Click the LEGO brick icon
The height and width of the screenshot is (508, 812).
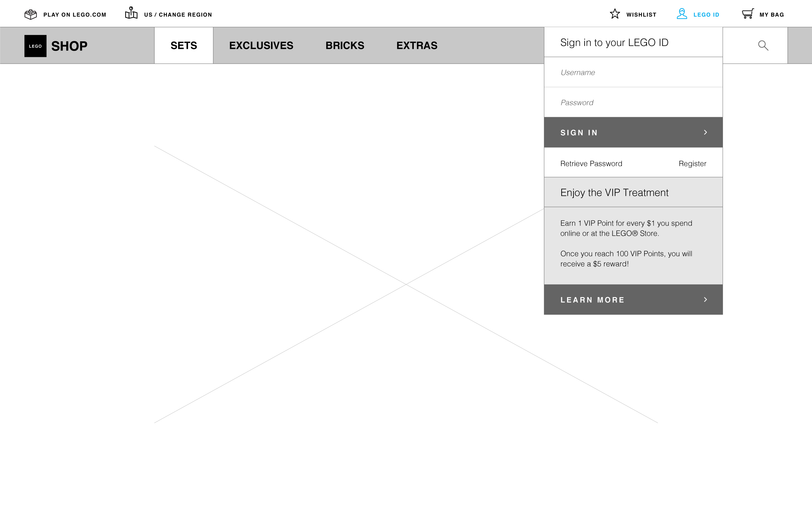[x=30, y=14]
